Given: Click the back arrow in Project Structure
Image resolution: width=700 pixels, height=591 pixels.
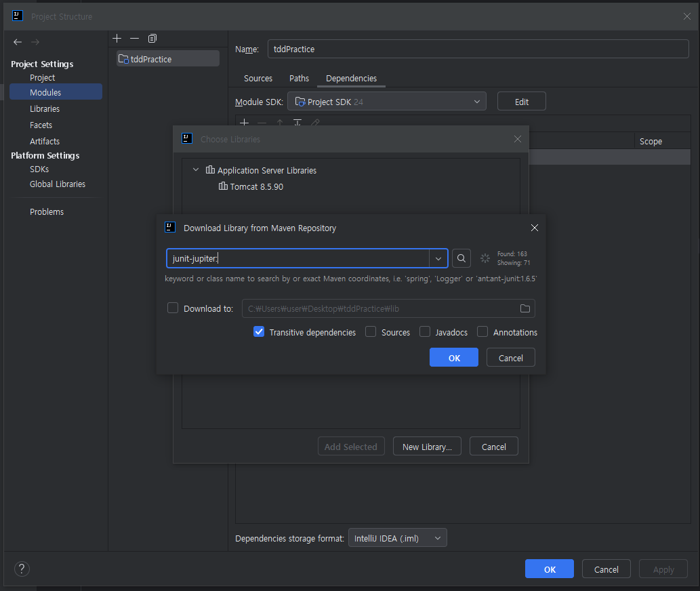Looking at the screenshot, I should 18,42.
